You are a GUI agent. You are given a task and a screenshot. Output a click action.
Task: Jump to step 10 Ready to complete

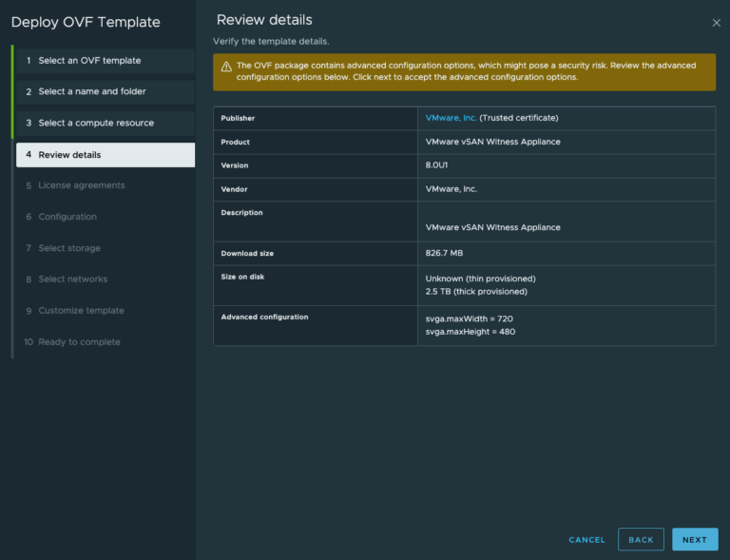[79, 342]
